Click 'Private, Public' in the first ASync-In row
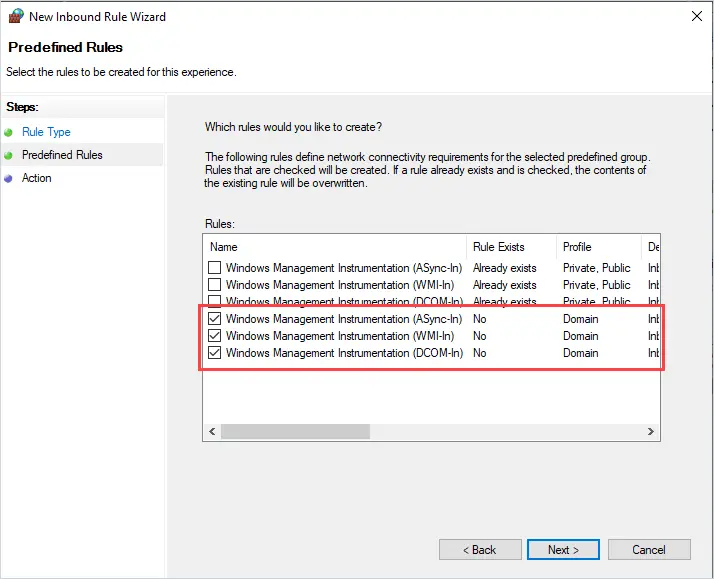Screen dimensions: 714x579 click(597, 268)
